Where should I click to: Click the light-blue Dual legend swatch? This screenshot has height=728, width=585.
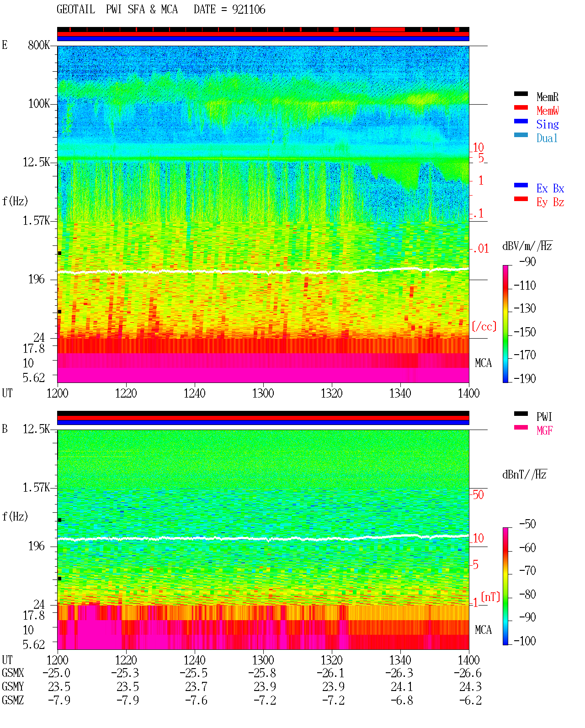coord(521,135)
